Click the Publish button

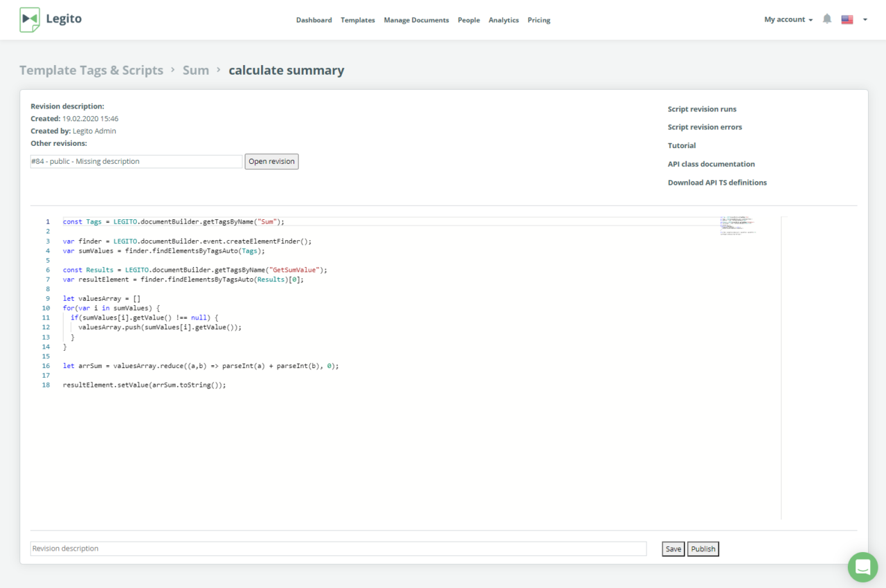click(703, 549)
